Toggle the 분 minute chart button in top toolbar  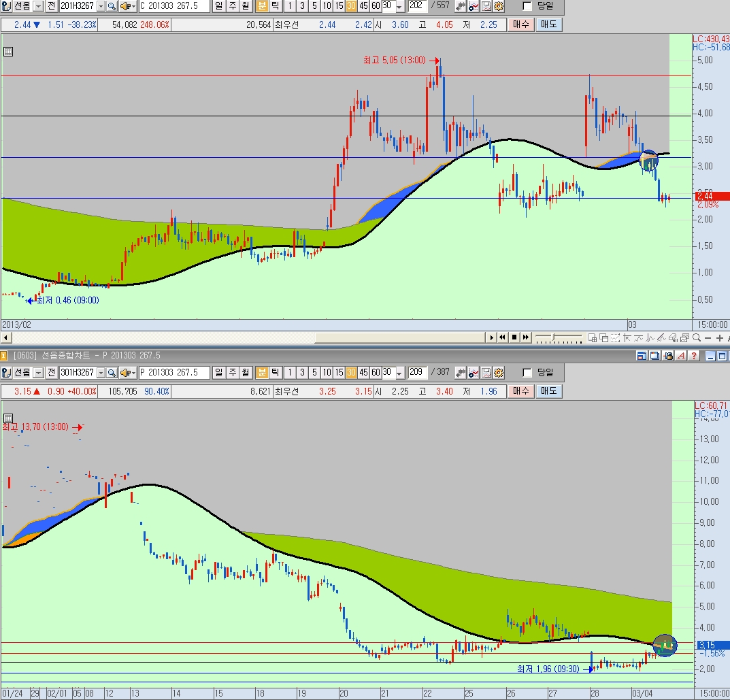tap(262, 6)
